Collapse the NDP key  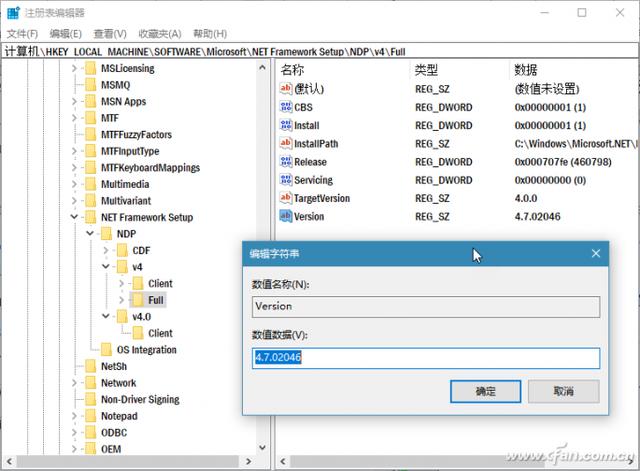[x=90, y=234]
